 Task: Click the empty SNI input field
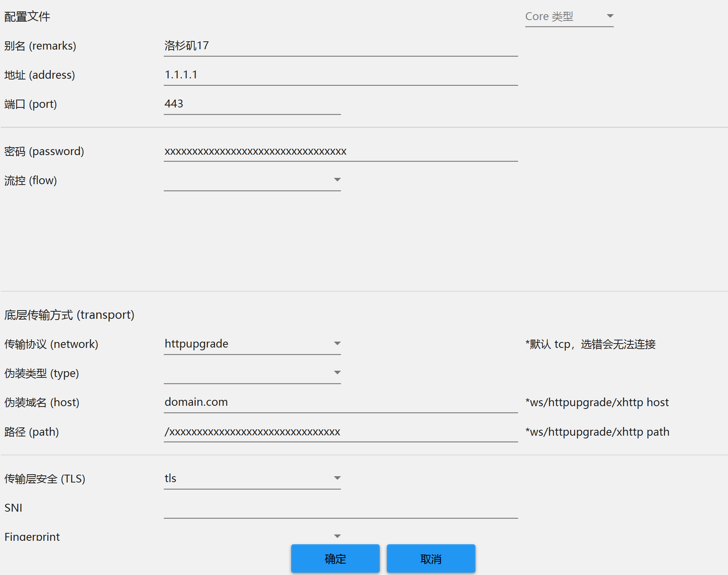[x=341, y=508]
